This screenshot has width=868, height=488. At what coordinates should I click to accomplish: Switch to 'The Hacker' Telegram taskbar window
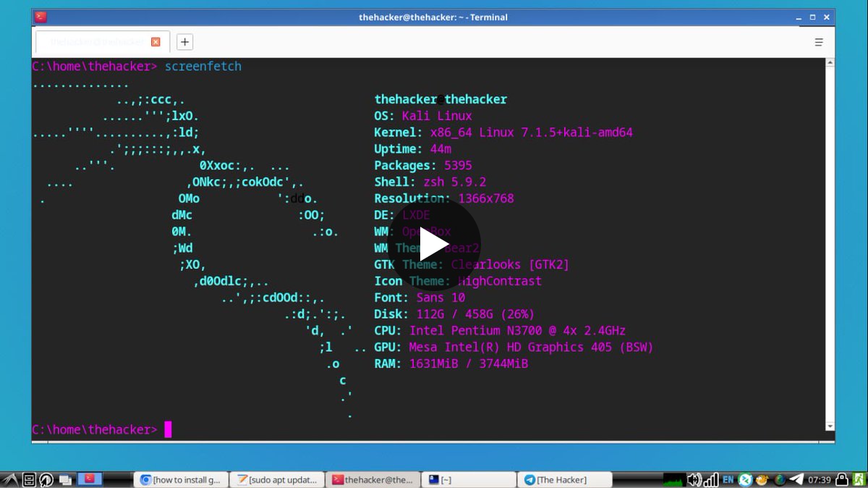click(566, 479)
